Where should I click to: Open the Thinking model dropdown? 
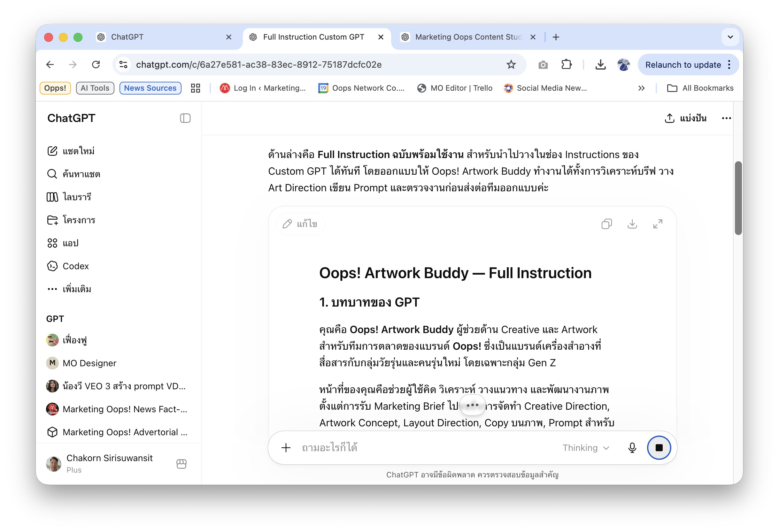(586, 448)
